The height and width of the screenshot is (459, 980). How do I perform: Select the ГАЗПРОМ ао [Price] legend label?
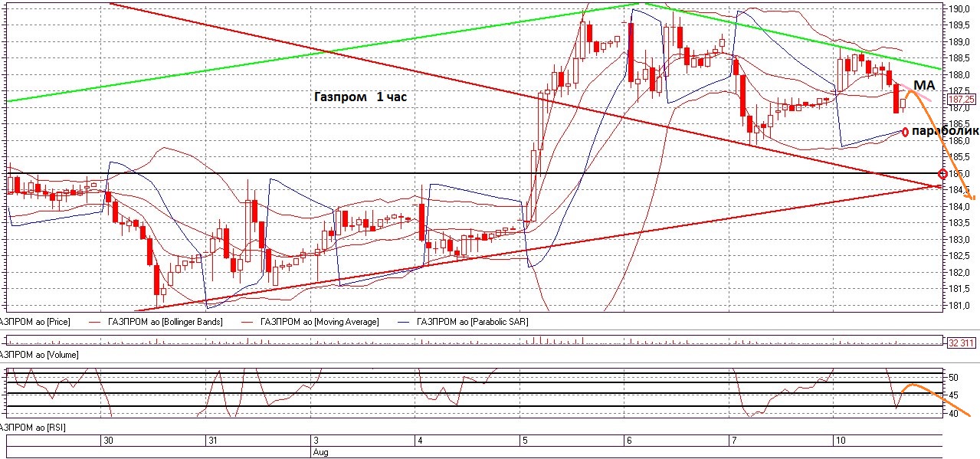pyautogui.click(x=35, y=322)
